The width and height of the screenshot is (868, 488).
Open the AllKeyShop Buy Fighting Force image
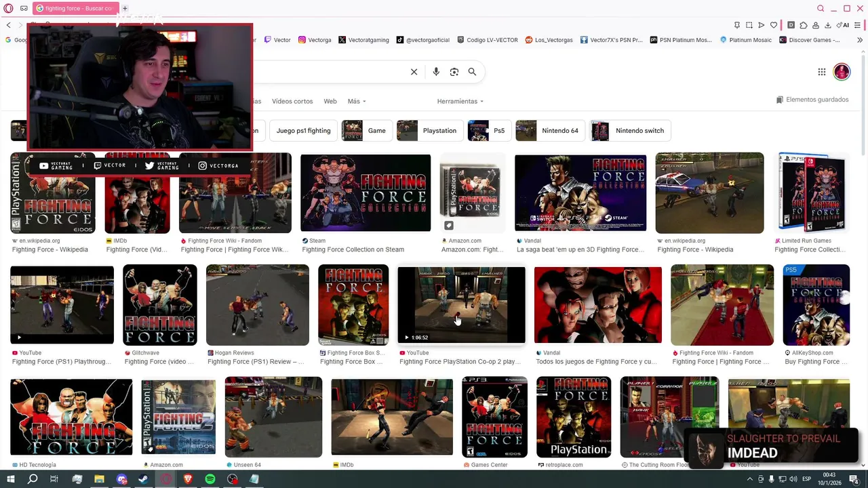[x=816, y=305]
